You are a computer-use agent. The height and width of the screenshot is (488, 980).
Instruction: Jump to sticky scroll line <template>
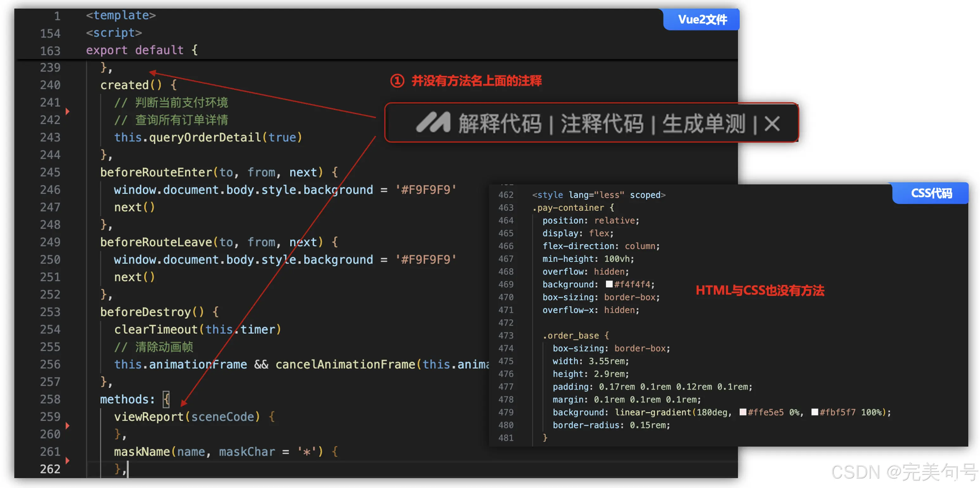121,15
